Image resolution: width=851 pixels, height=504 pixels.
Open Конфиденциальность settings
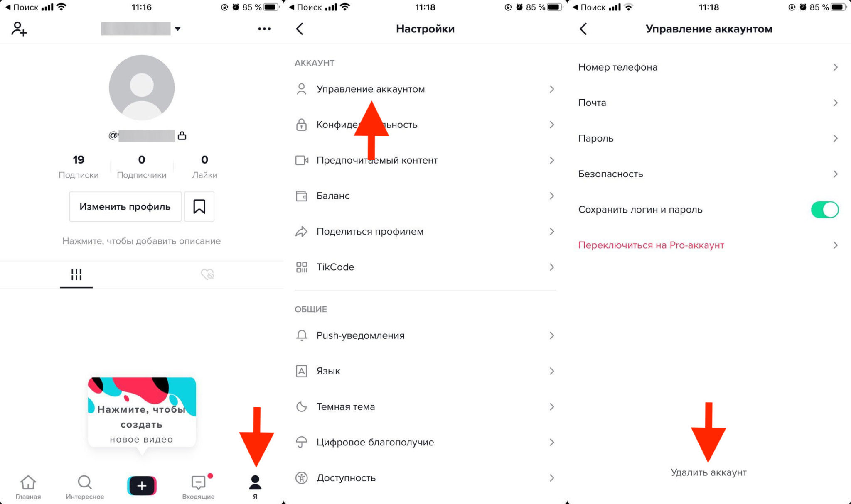tap(423, 124)
